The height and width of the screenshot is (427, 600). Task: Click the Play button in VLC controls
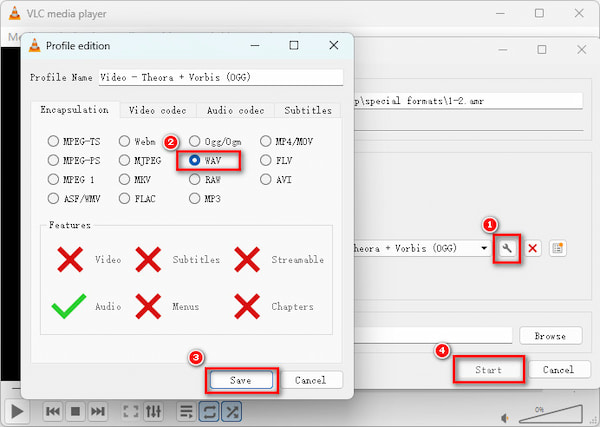tap(17, 412)
